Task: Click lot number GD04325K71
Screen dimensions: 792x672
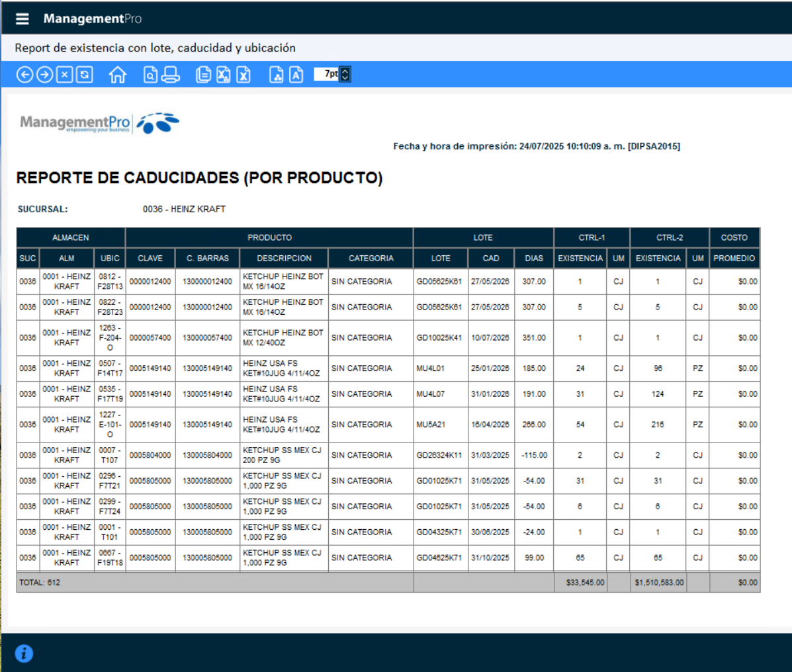Action: pos(439,532)
